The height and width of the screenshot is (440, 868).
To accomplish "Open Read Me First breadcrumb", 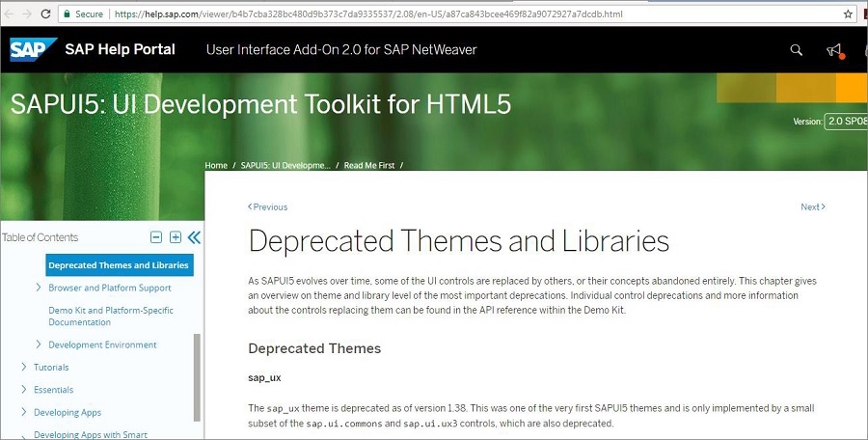I will coord(369,165).
